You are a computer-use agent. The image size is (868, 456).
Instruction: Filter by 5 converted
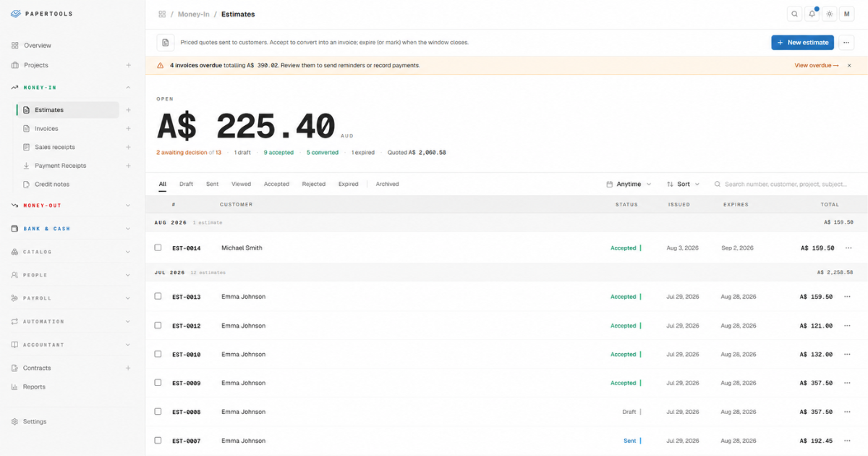pyautogui.click(x=323, y=153)
